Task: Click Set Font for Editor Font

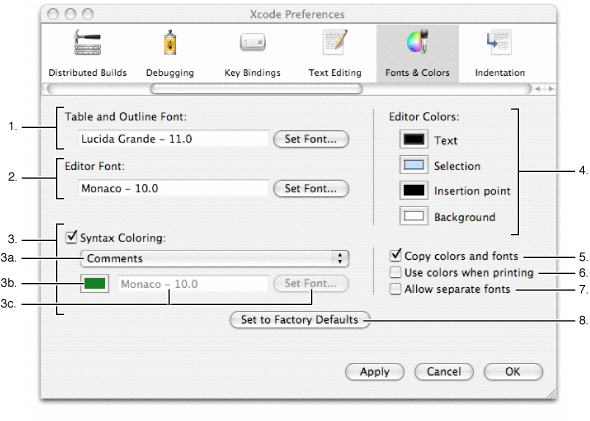Action: (x=311, y=188)
